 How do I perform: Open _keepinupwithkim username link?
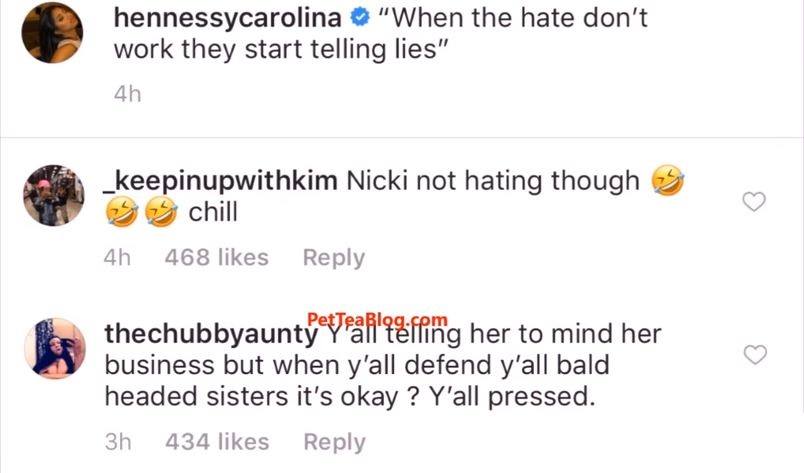click(x=220, y=182)
